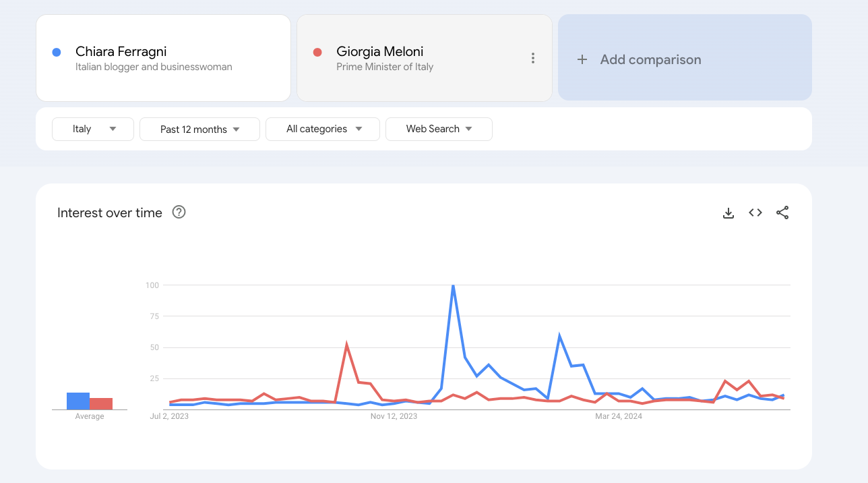Screen dimensions: 868x483
Task: Click the red line's highest peak
Action: tap(346, 345)
